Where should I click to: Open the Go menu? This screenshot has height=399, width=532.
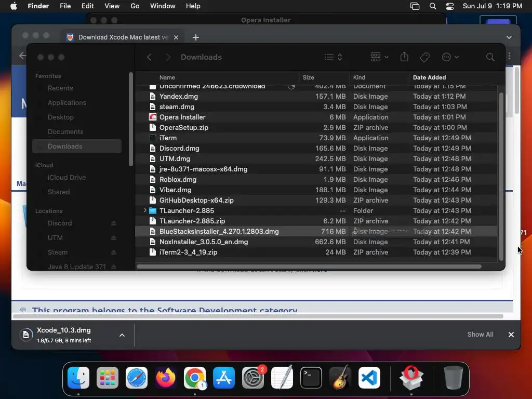click(x=135, y=6)
